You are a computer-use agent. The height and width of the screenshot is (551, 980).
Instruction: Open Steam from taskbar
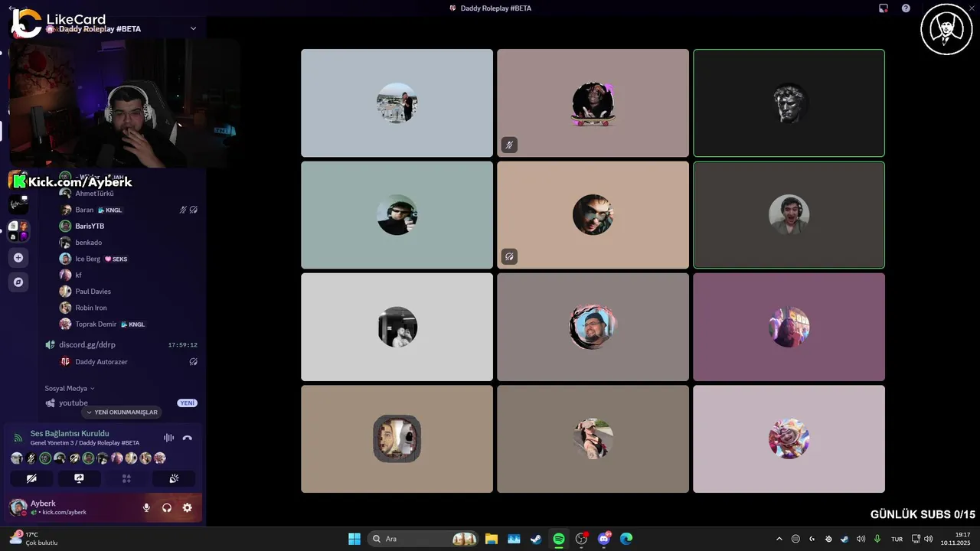(x=536, y=539)
